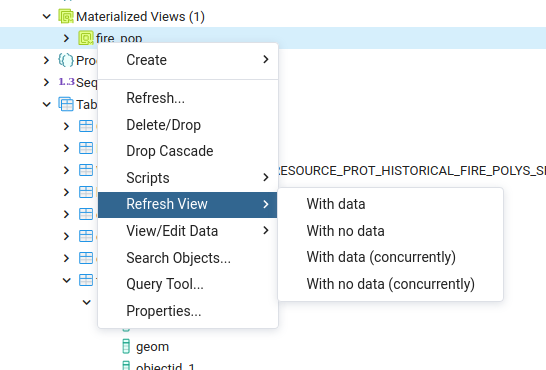Select With data refresh option

(390, 204)
